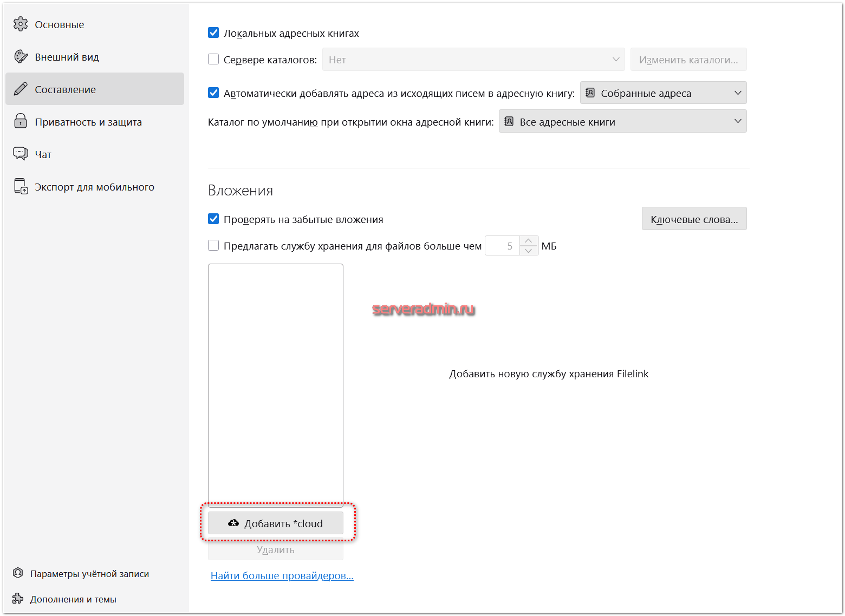Screen dimensions: 845x616
Task: Enable Предлагать службу хранения для файлов checkbox
Action: [213, 246]
